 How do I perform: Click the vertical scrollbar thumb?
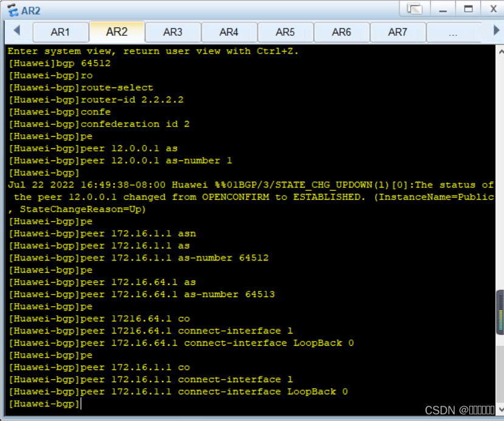500,312
